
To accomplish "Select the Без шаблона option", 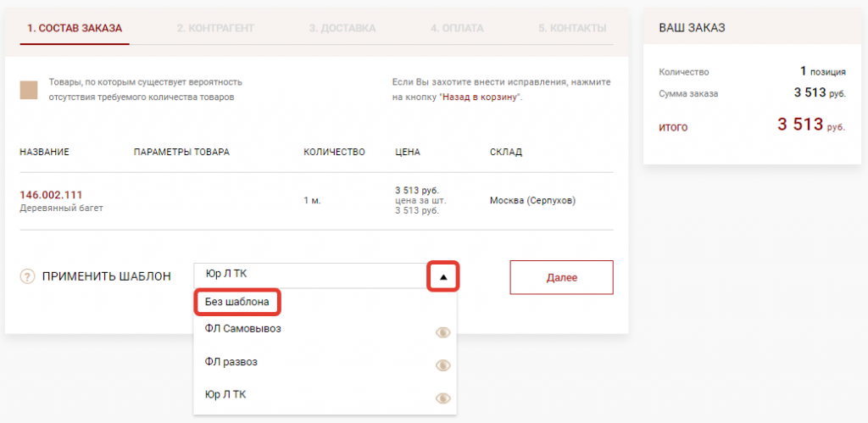I will tap(237, 302).
